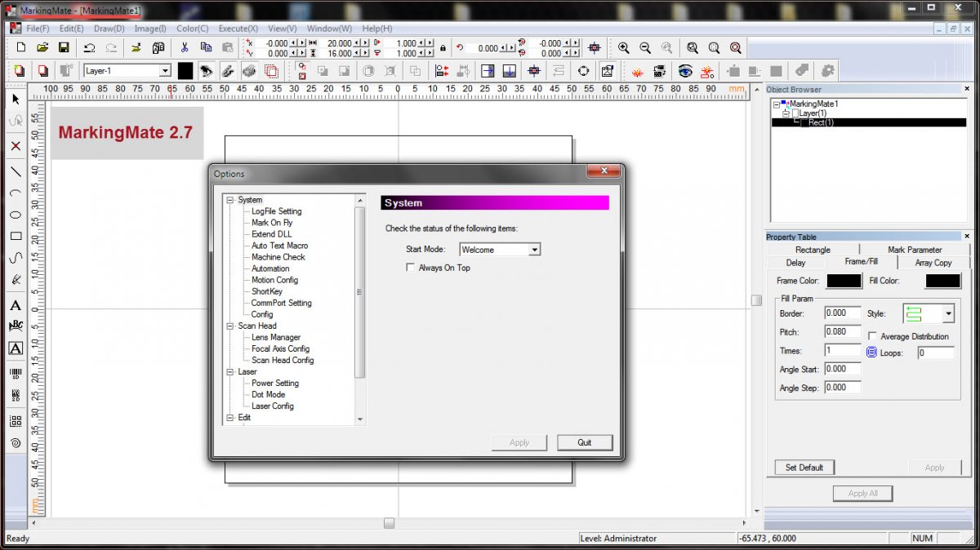Choose the Text tool
Viewport: 980px width, 550px height.
click(x=16, y=306)
